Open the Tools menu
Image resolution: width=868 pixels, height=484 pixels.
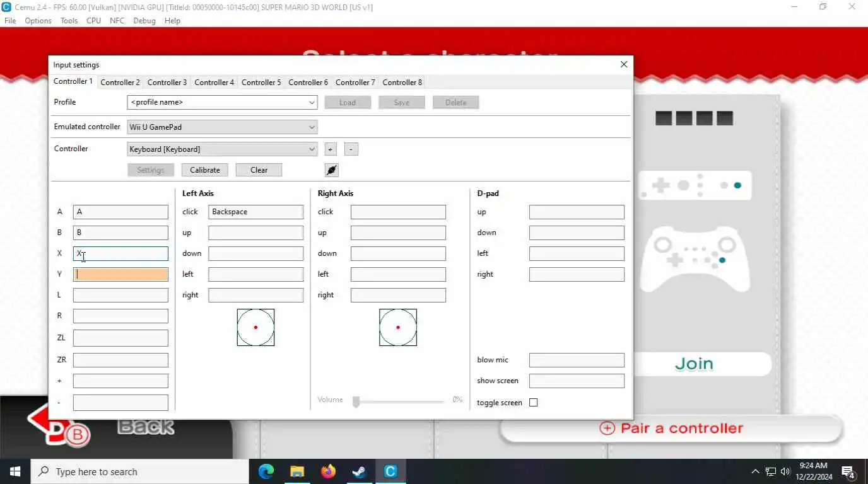[x=69, y=20]
